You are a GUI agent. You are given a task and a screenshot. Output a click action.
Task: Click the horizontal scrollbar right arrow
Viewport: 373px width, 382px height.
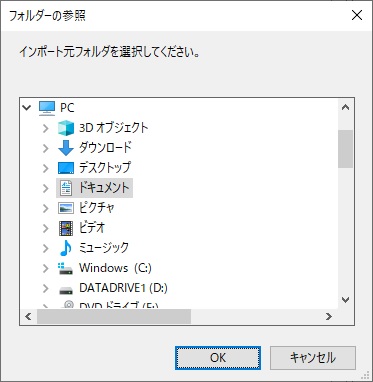pos(329,316)
